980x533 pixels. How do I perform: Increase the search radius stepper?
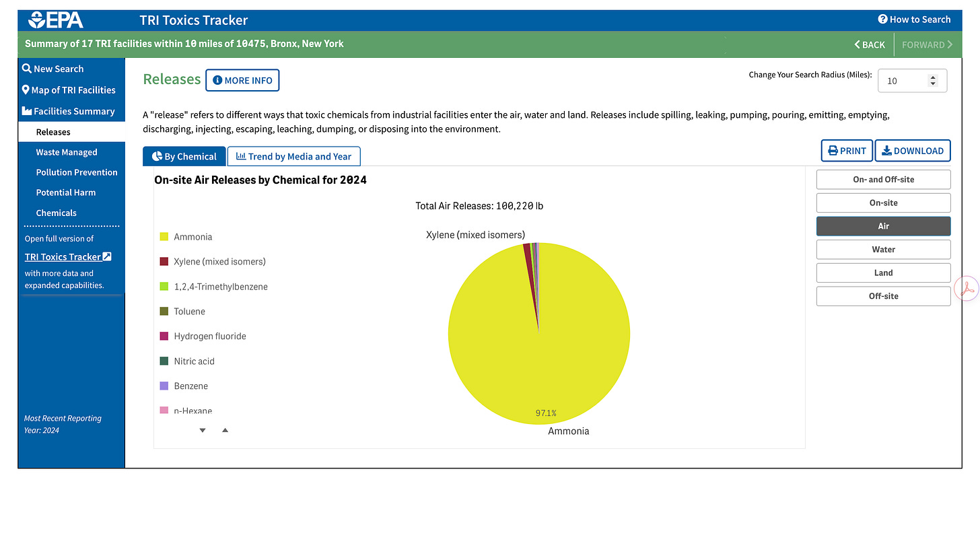coord(933,77)
